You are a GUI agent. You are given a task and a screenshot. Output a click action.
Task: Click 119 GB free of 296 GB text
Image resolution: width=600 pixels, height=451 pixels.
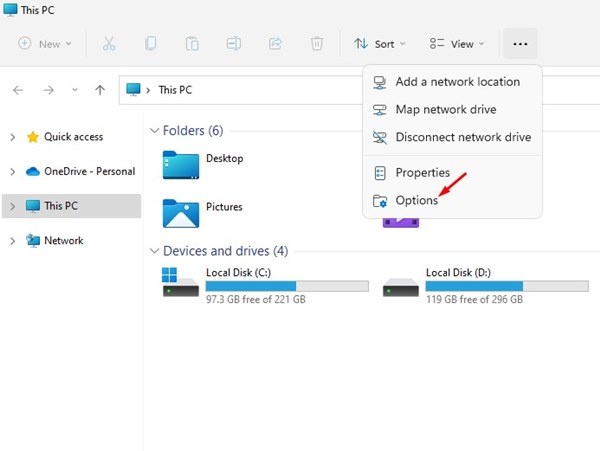[474, 300]
